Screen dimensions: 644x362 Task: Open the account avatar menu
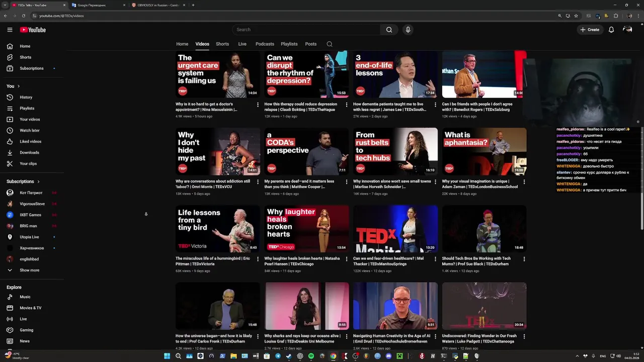[x=627, y=30]
